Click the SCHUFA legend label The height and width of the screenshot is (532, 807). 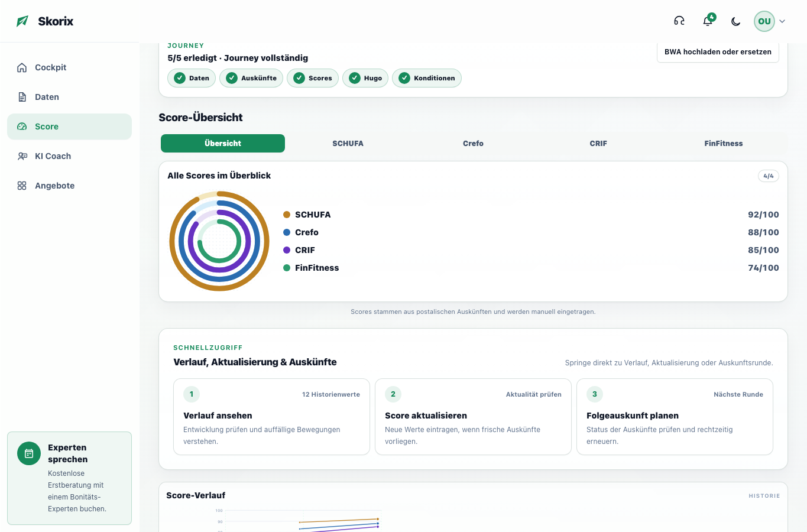pos(313,215)
